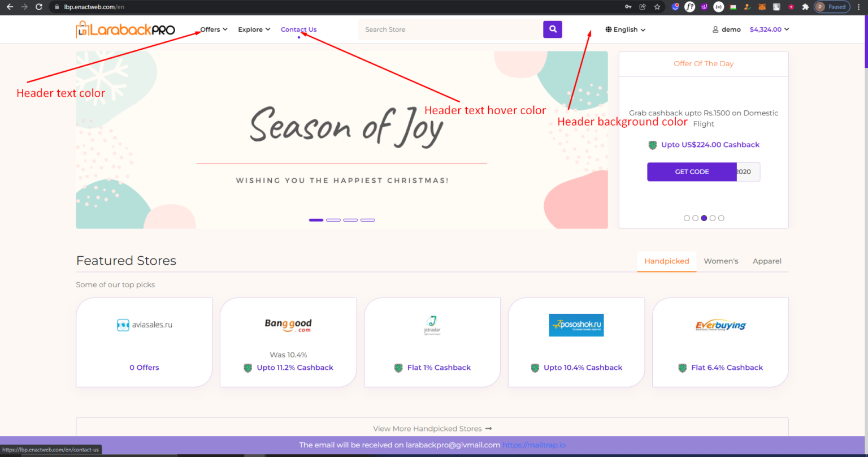Switch to the Women's tab

721,261
